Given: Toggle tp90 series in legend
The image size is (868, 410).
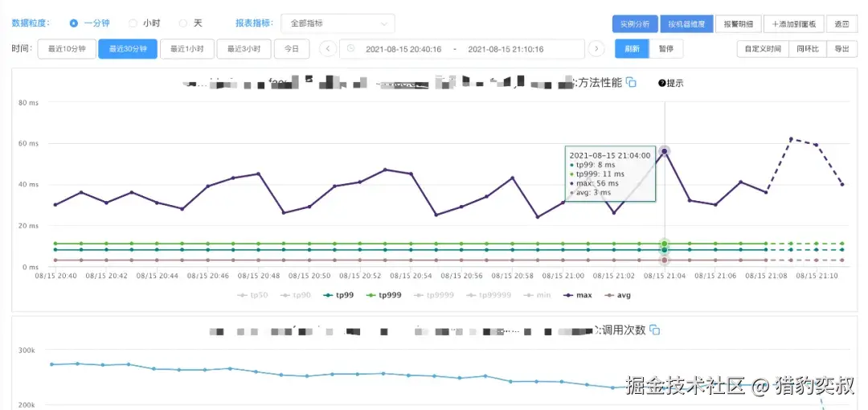Looking at the screenshot, I should click(x=296, y=295).
